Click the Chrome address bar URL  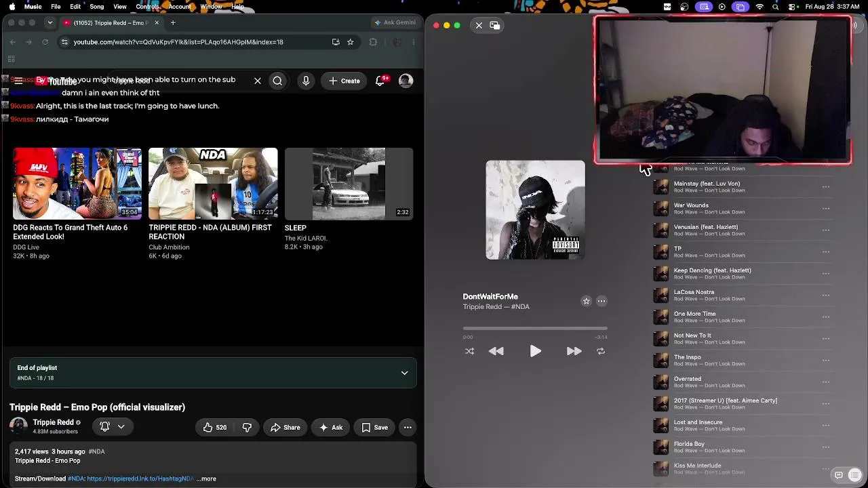178,42
